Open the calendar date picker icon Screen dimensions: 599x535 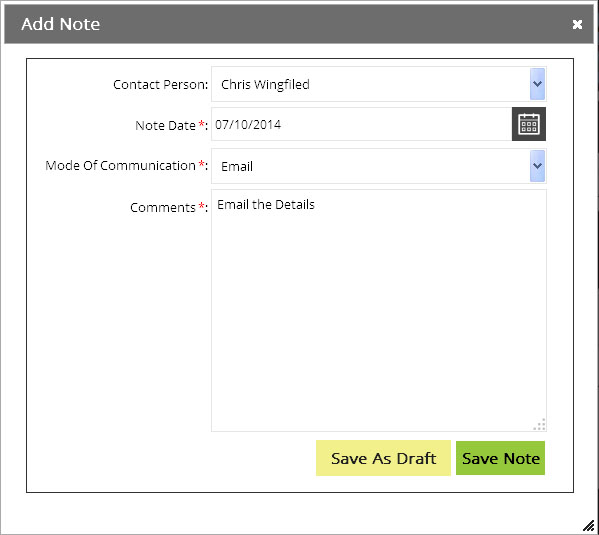[529, 124]
